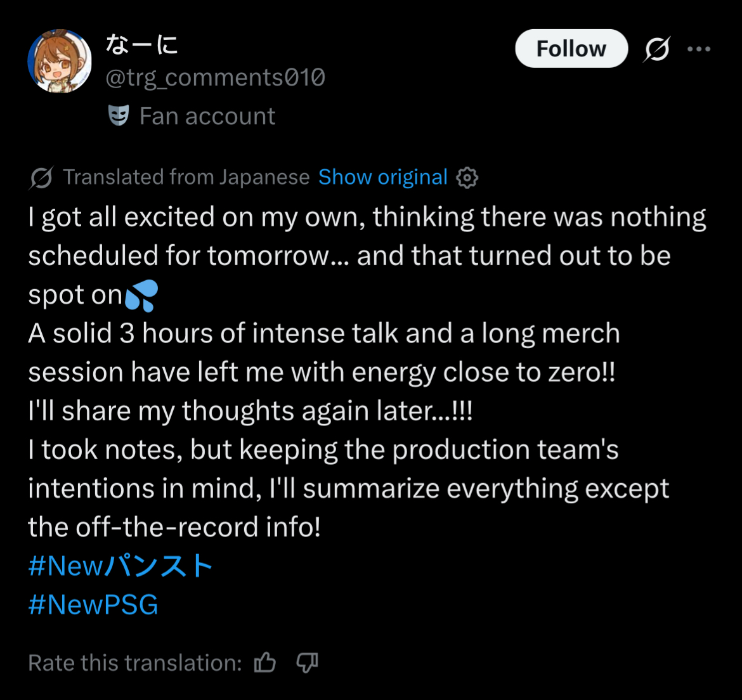Click the @trg_comments010 handle
The image size is (742, 700).
(215, 77)
